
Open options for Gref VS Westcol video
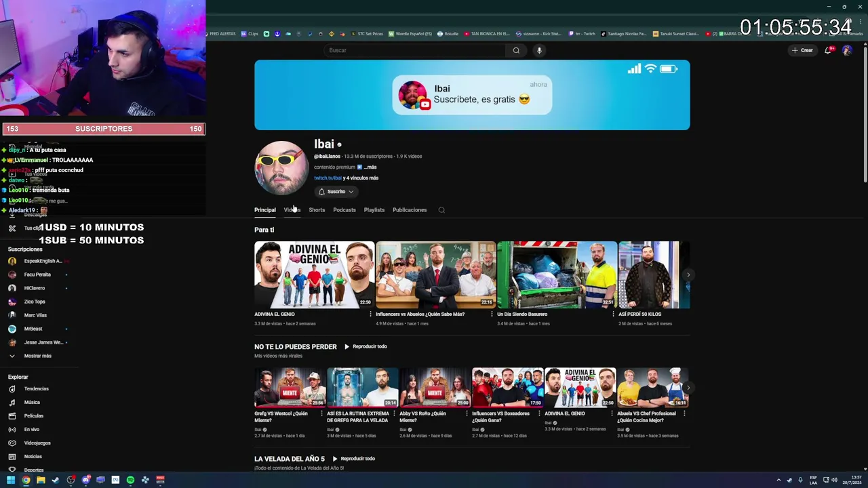322,413
